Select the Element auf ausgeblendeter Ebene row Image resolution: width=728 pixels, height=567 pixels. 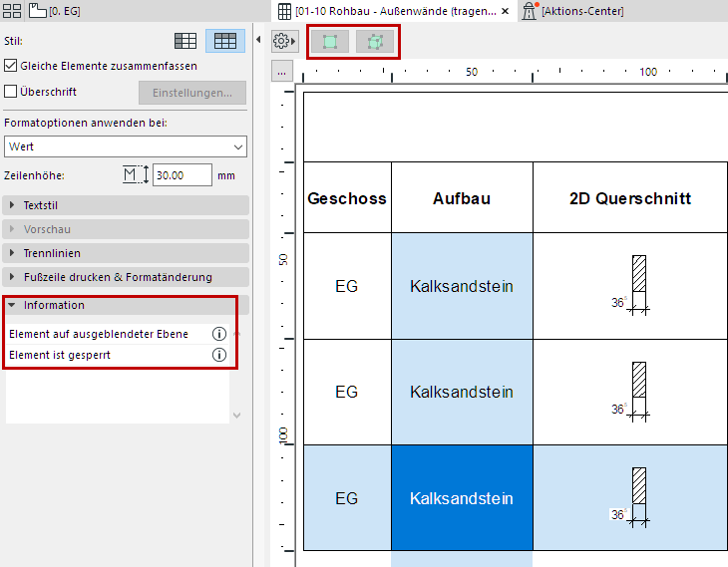(x=117, y=334)
